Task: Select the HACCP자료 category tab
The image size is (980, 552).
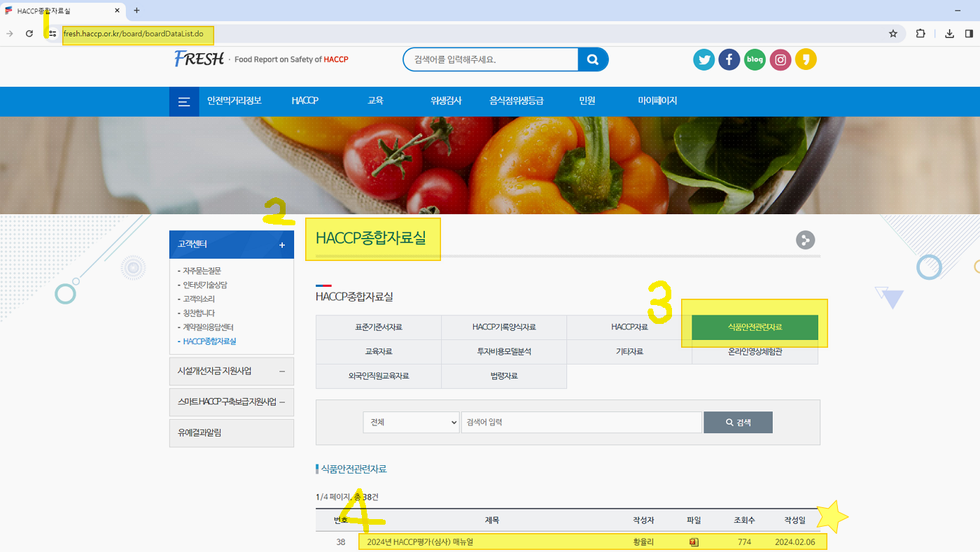Action: [629, 327]
